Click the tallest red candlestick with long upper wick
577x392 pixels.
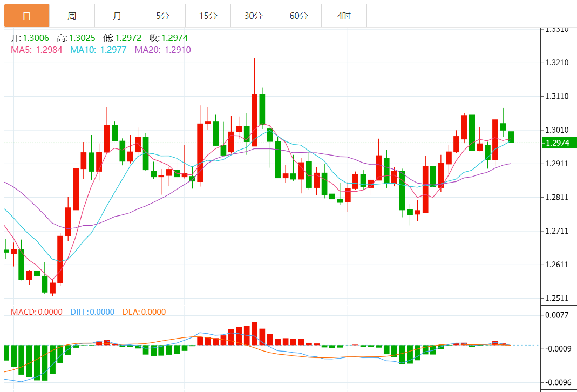coord(254,120)
